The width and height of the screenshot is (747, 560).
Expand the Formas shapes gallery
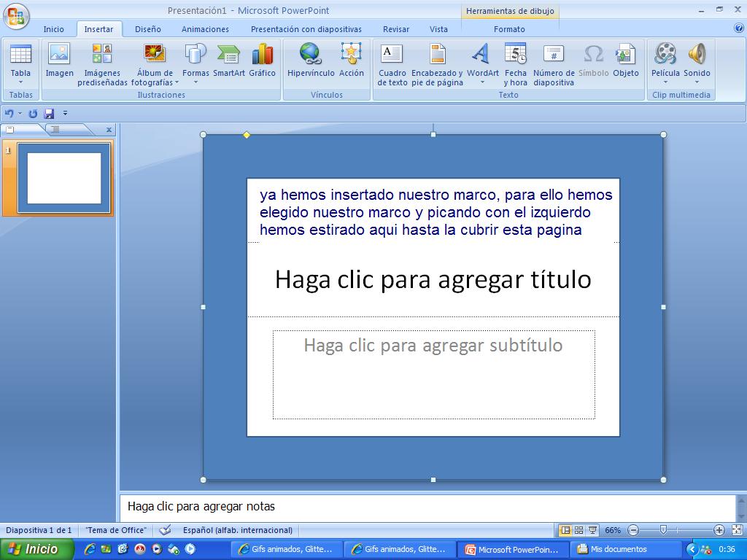(196, 83)
